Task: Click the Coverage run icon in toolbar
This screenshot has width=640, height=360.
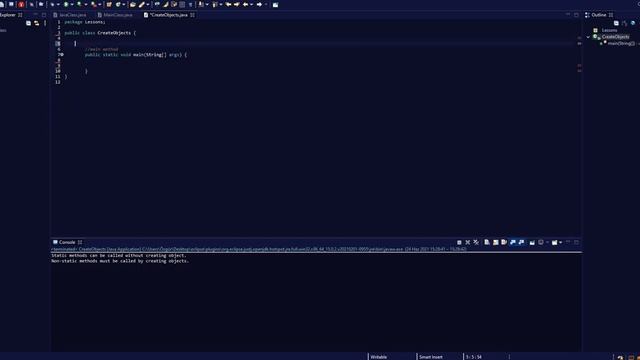Action: pos(79,4)
